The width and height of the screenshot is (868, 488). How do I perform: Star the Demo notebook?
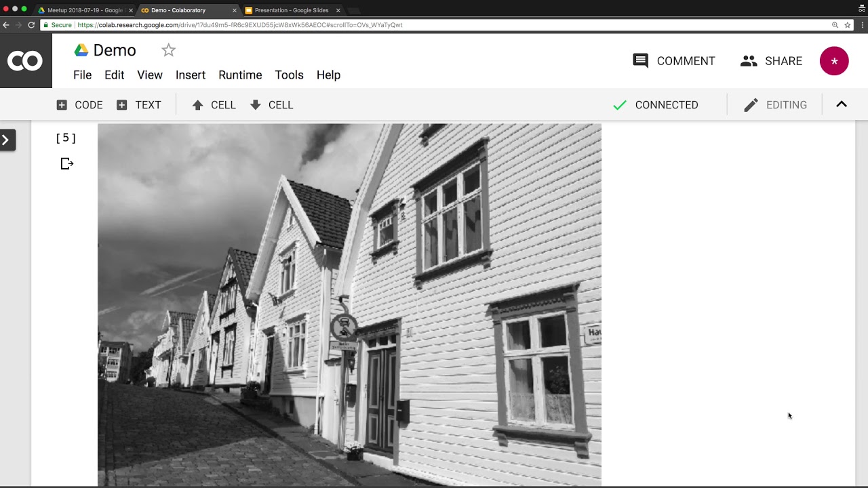pos(169,50)
